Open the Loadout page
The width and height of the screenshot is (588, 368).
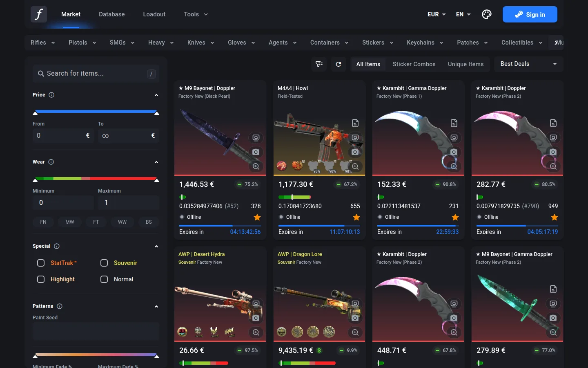coord(154,14)
